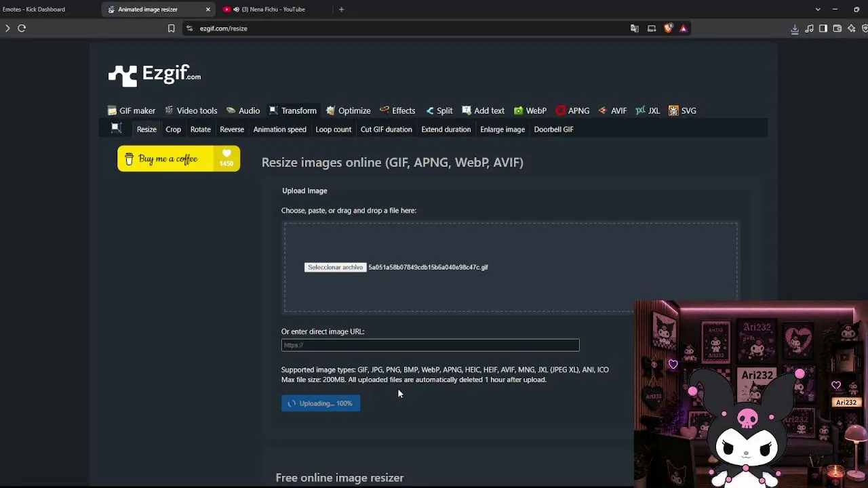Close the Animated image resizer tab
Viewport: 868px width, 488px height.
click(x=208, y=9)
